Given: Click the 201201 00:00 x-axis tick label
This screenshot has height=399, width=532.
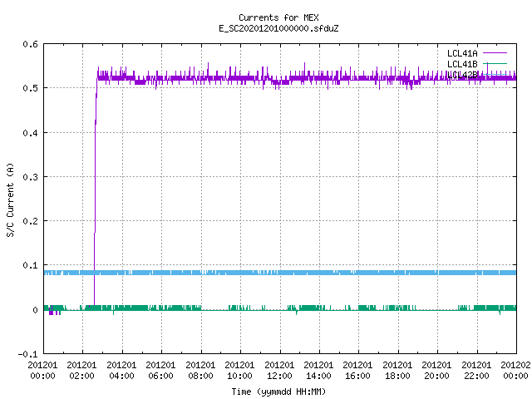Looking at the screenshot, I should tap(42, 370).
